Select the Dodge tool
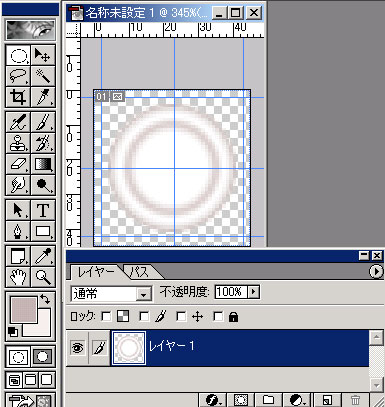The width and height of the screenshot is (385, 407). coord(43,184)
